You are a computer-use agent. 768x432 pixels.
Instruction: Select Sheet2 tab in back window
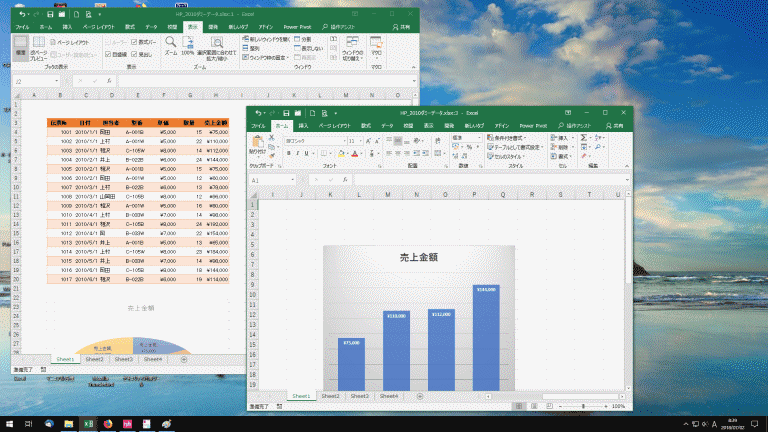(x=95, y=359)
